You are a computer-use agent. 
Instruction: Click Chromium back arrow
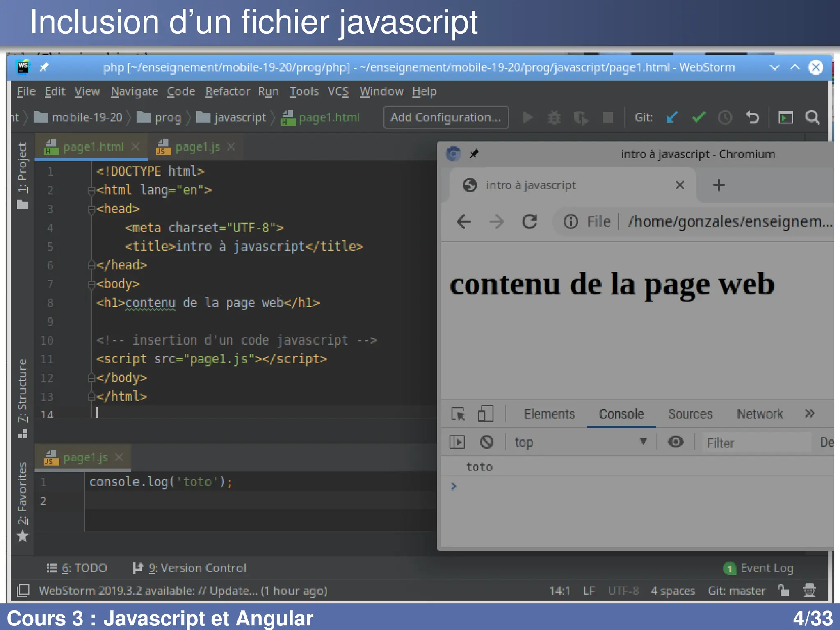tap(463, 222)
